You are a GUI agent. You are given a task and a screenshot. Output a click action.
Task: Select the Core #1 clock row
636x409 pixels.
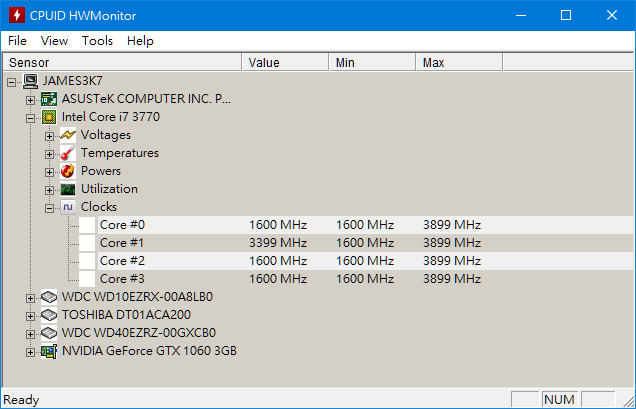point(365,243)
